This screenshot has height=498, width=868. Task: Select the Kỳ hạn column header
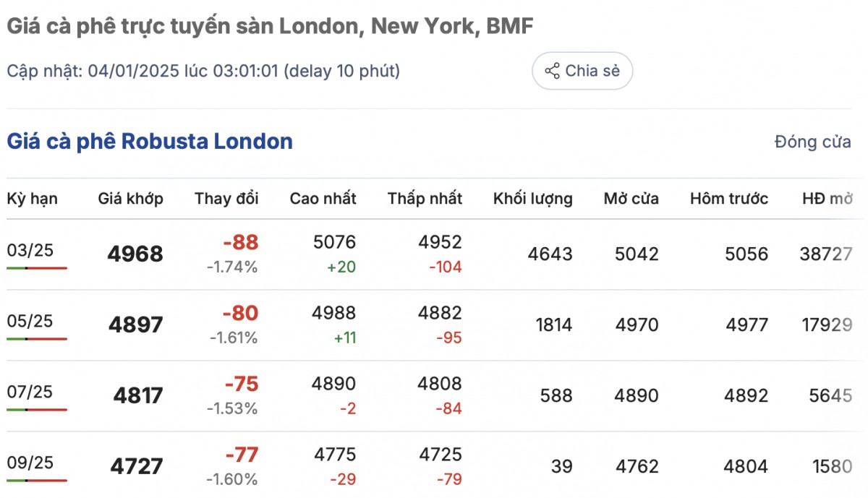tap(33, 199)
